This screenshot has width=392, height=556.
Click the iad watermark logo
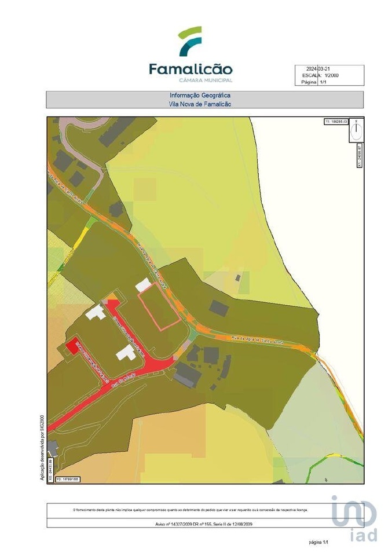click(354, 519)
